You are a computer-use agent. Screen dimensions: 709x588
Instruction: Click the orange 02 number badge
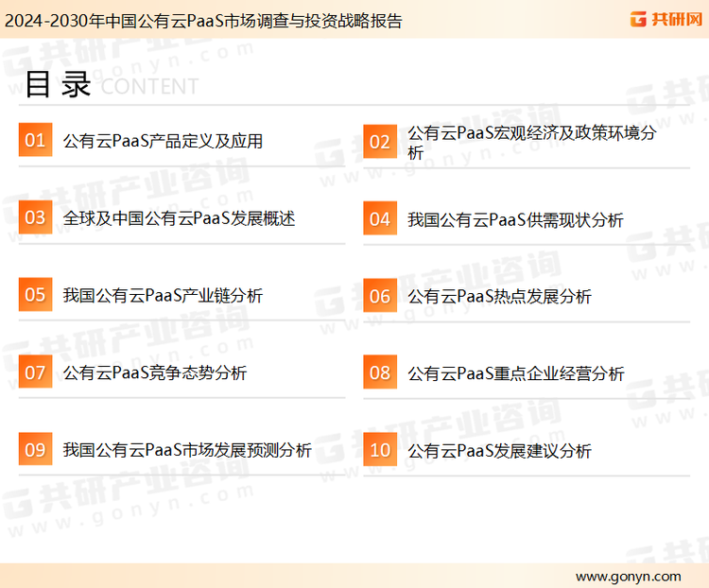coord(380,142)
